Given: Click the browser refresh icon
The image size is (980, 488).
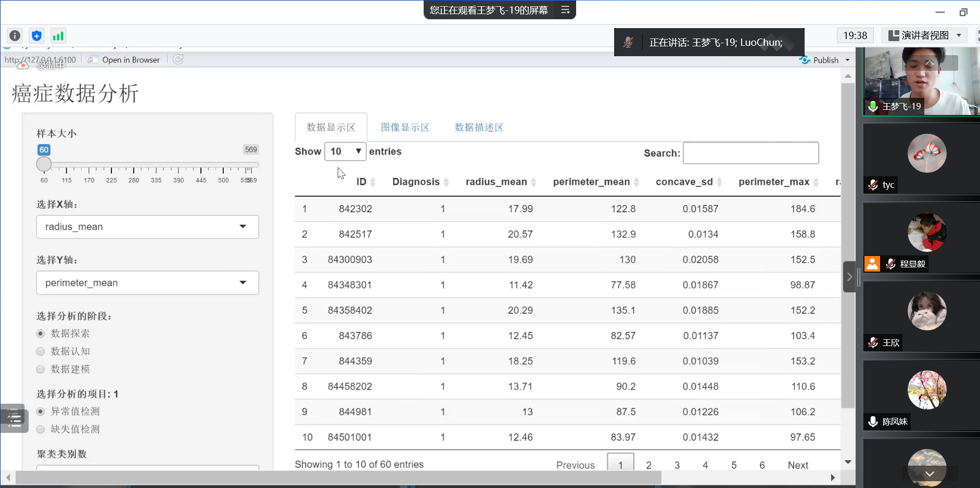Looking at the screenshot, I should (178, 60).
